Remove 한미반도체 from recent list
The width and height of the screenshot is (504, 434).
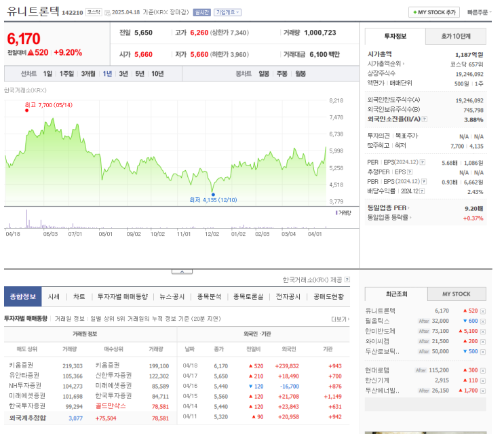(x=483, y=332)
